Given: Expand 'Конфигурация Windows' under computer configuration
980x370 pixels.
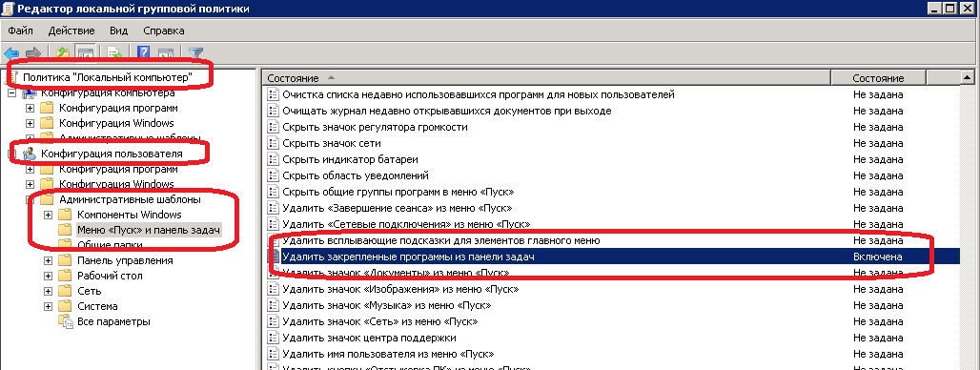Looking at the screenshot, I should (30, 123).
